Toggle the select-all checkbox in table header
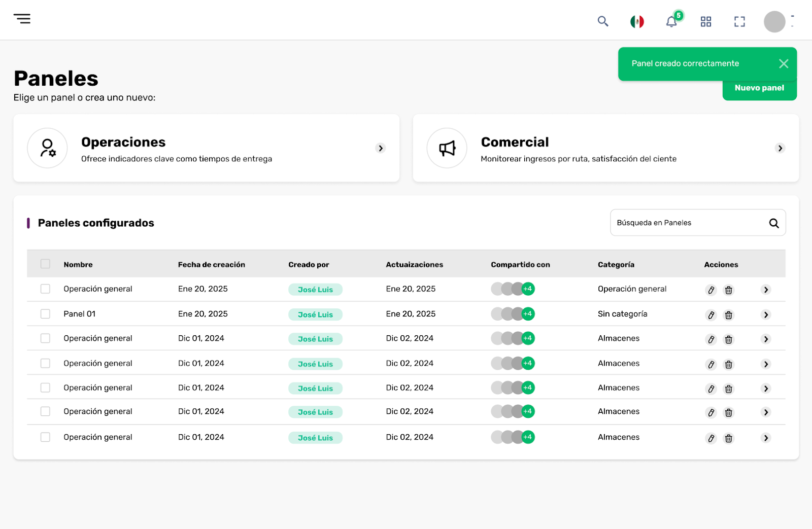The width and height of the screenshot is (812, 529). coord(45,264)
